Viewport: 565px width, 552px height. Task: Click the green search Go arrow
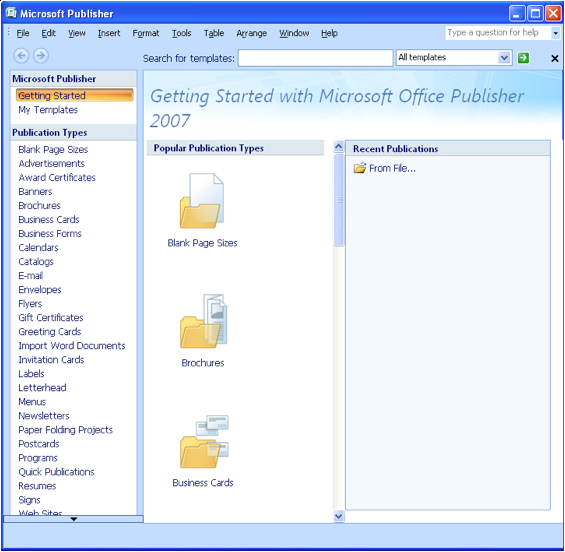coord(523,58)
